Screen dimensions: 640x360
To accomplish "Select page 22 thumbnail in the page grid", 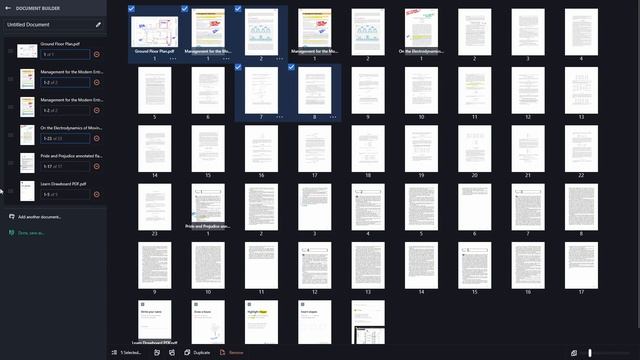I will tap(581, 149).
